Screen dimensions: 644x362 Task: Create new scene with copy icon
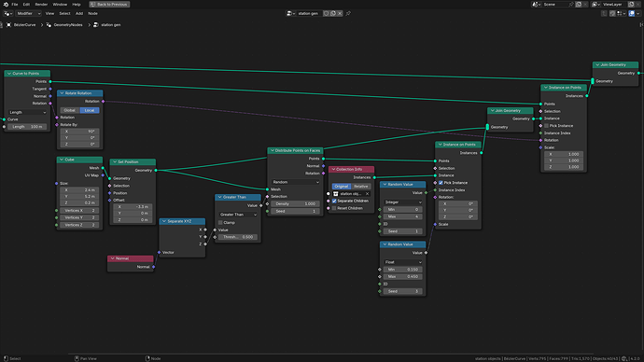(x=579, y=4)
